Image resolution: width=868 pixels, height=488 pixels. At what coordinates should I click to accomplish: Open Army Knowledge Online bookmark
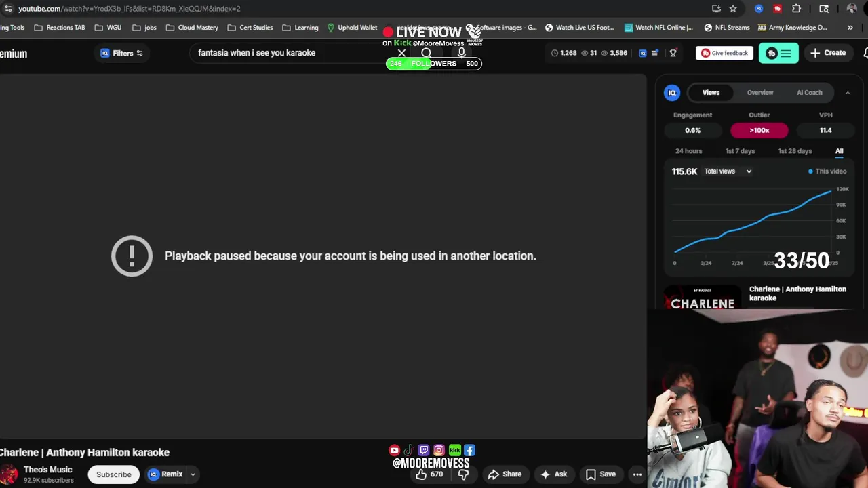coord(792,28)
